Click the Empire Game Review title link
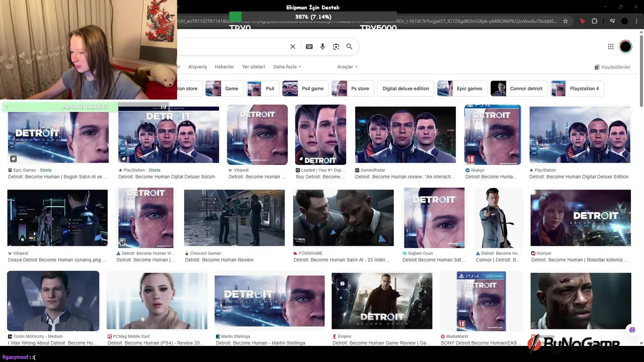 pyautogui.click(x=382, y=343)
